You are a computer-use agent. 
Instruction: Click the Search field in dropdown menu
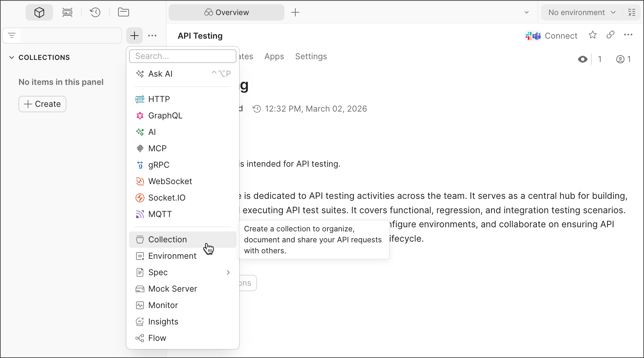(183, 56)
